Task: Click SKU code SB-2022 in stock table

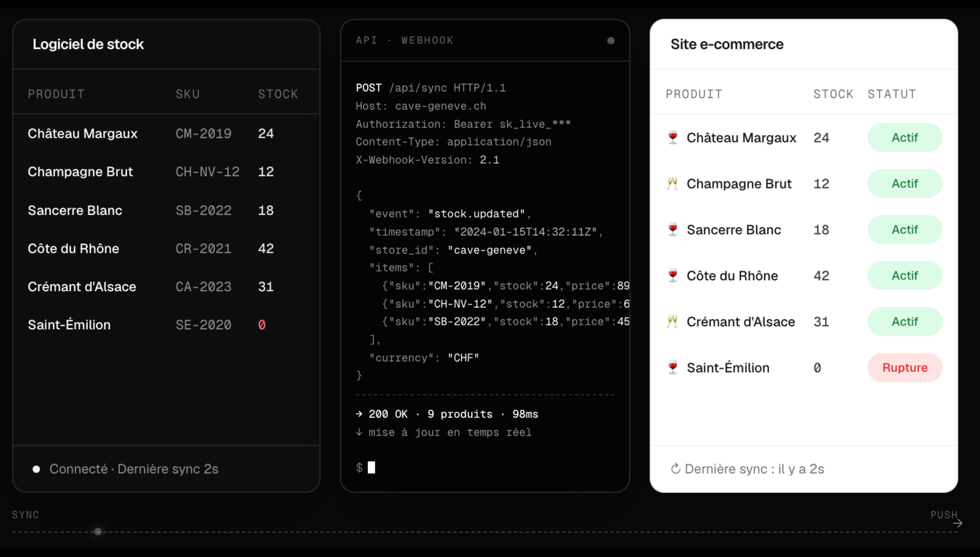Action: (x=203, y=210)
